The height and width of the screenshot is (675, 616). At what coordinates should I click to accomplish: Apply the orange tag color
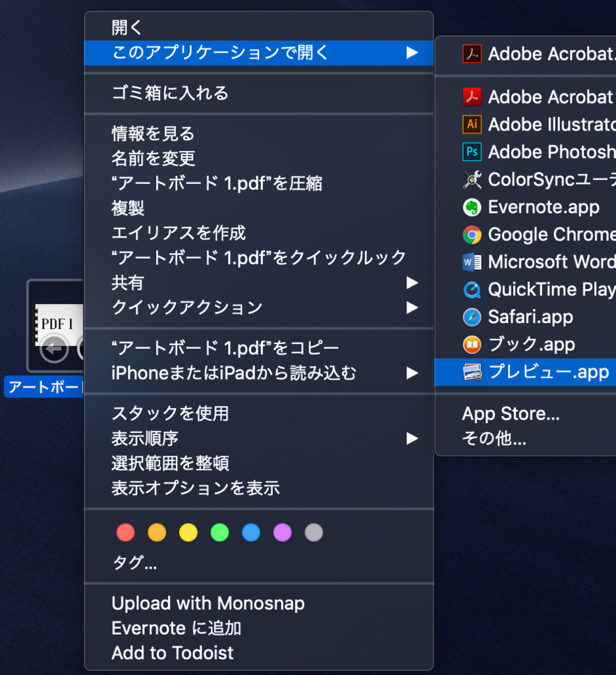click(157, 533)
